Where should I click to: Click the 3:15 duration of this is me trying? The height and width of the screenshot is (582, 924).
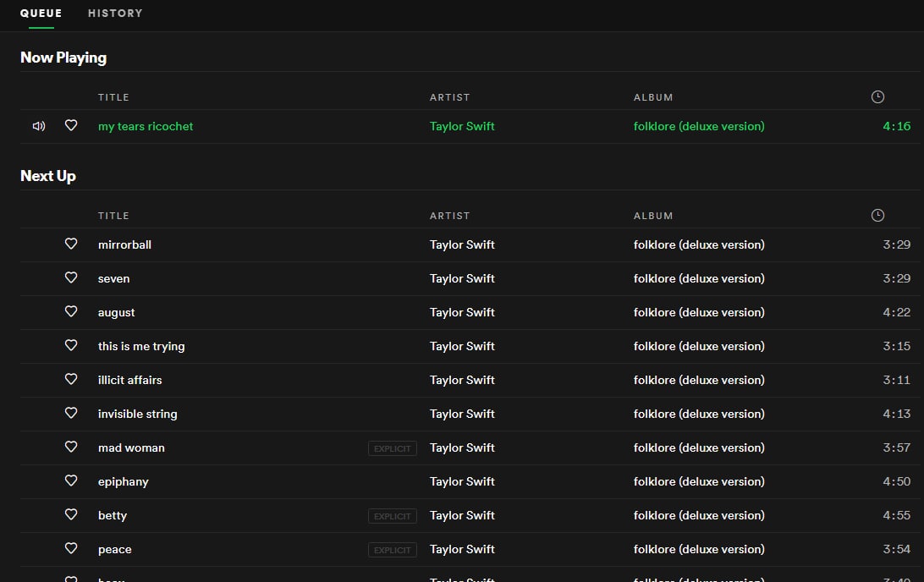point(896,346)
